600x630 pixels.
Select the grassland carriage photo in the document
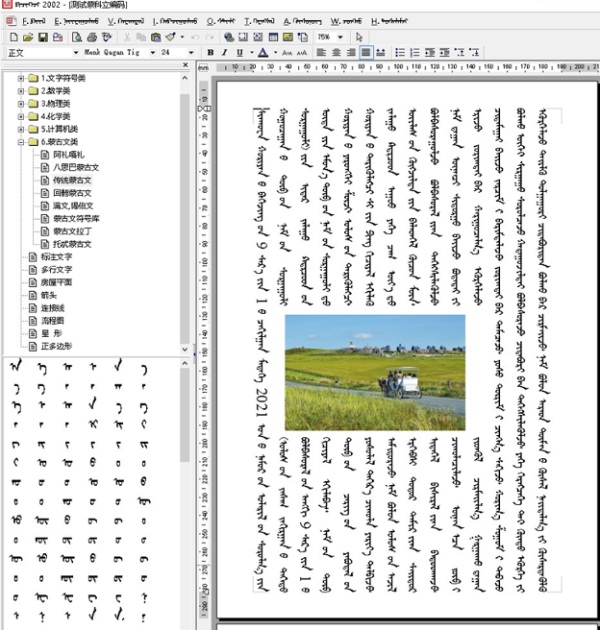point(375,372)
